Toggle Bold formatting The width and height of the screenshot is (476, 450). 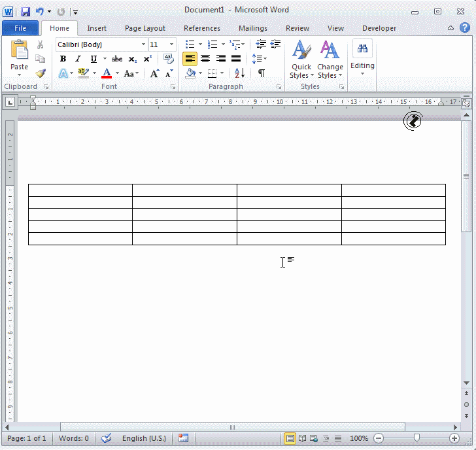pyautogui.click(x=63, y=59)
